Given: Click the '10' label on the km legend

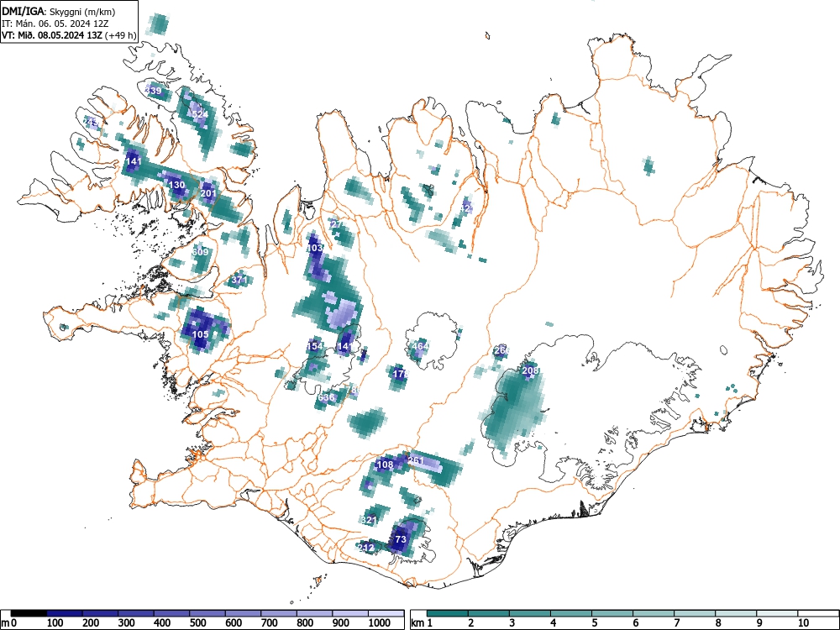Looking at the screenshot, I should [x=803, y=623].
